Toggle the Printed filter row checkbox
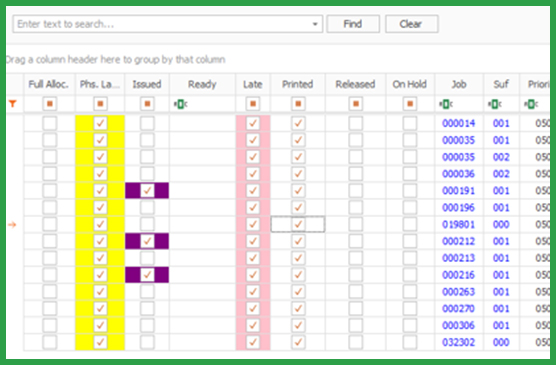Viewport: 556px width, 365px height. [298, 104]
